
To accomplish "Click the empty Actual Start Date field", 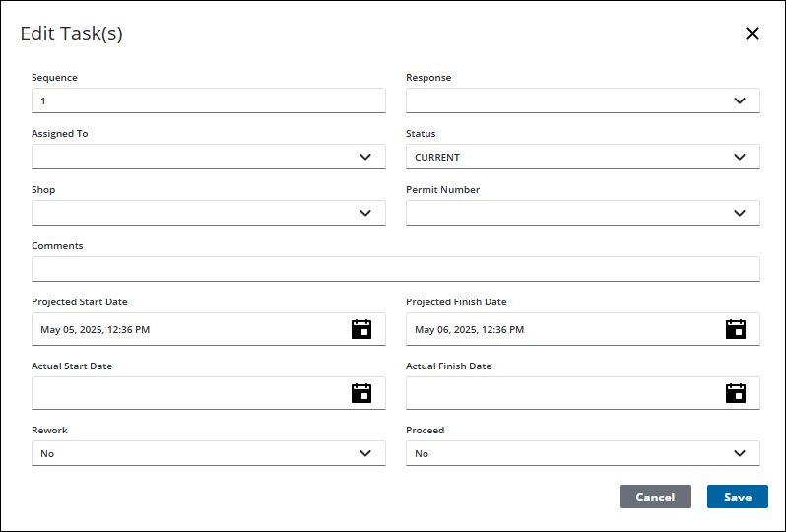I will coord(187,393).
